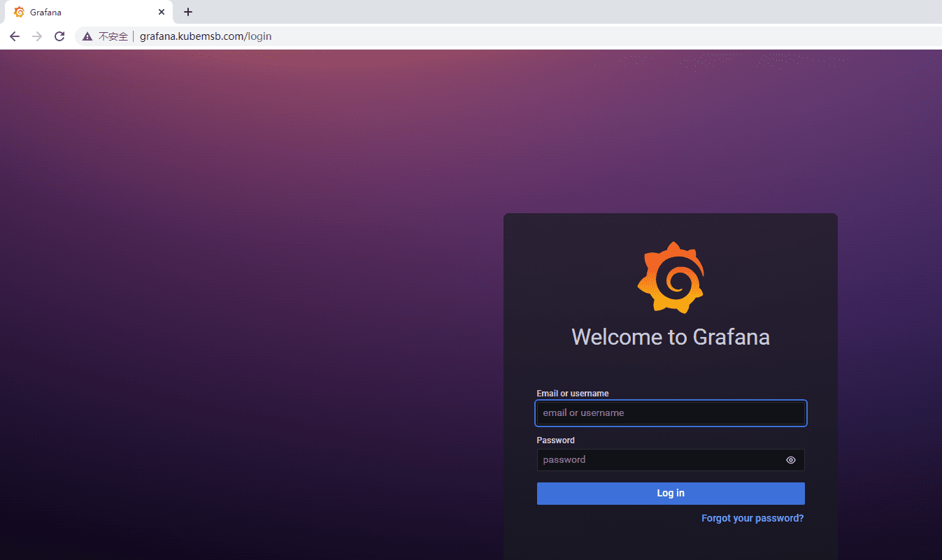Viewport: 942px width, 560px height.
Task: Click the not-secure warning triangle icon
Action: pos(87,36)
